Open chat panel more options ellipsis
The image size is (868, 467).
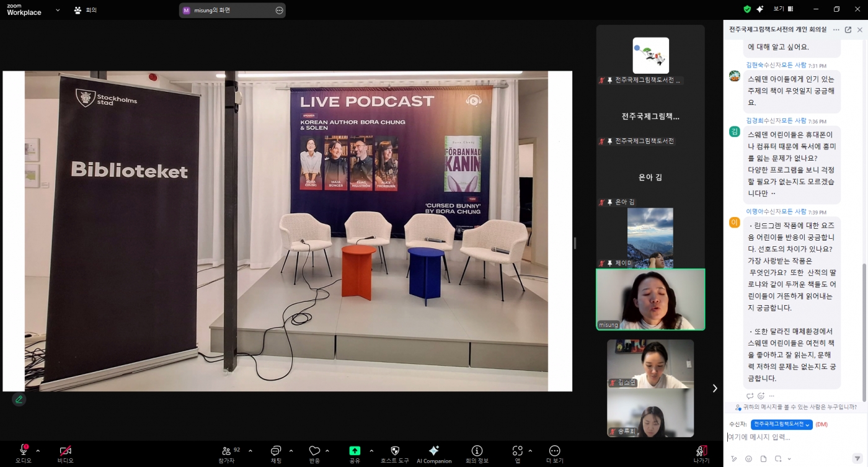point(836,29)
